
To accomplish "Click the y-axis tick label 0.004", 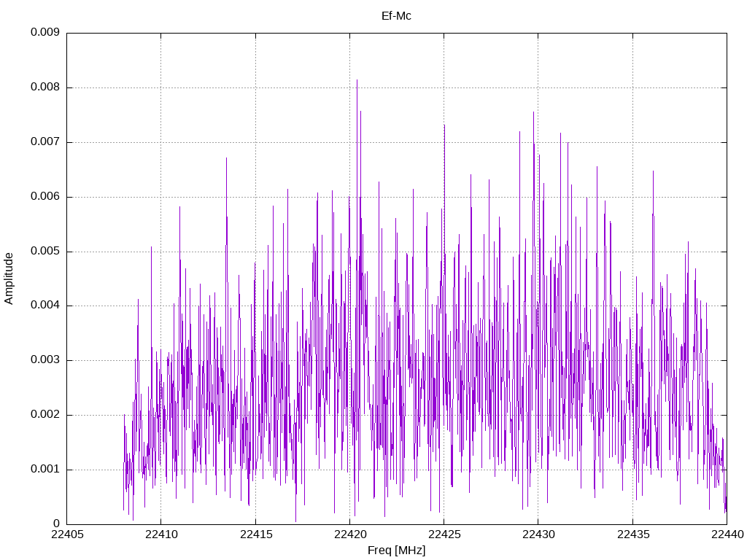I will coord(45,306).
